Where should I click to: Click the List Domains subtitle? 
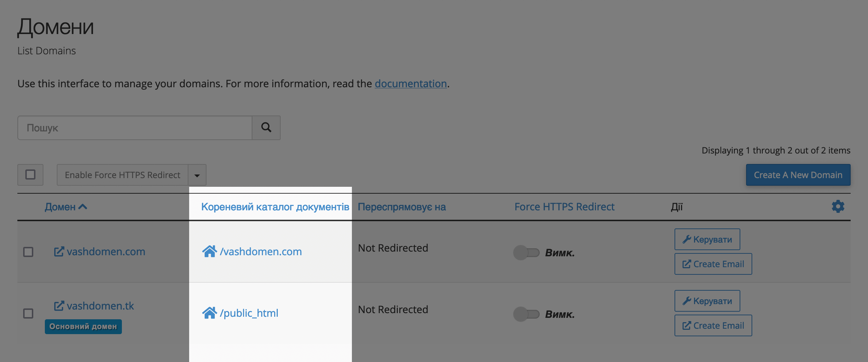pos(47,51)
